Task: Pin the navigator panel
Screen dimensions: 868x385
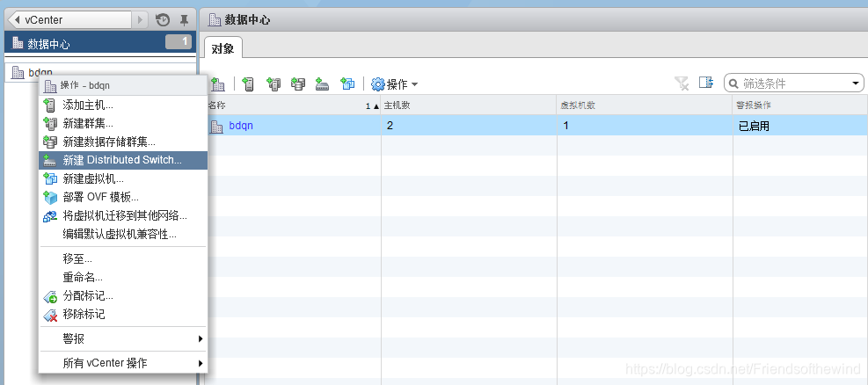Action: (185, 20)
